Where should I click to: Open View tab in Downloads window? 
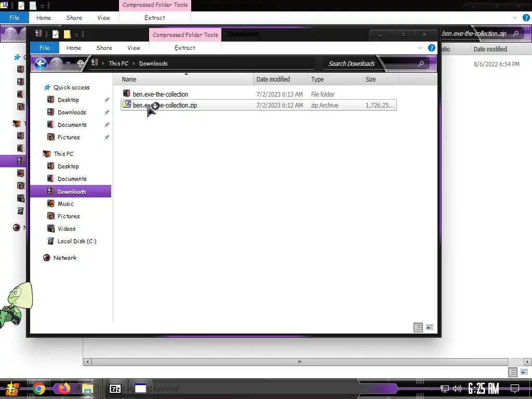click(x=134, y=48)
